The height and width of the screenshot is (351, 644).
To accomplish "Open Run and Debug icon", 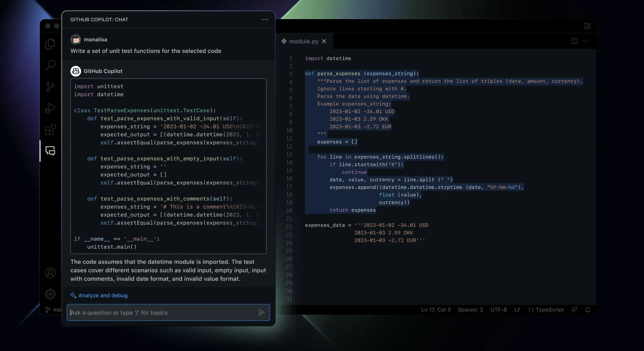I will tap(50, 108).
